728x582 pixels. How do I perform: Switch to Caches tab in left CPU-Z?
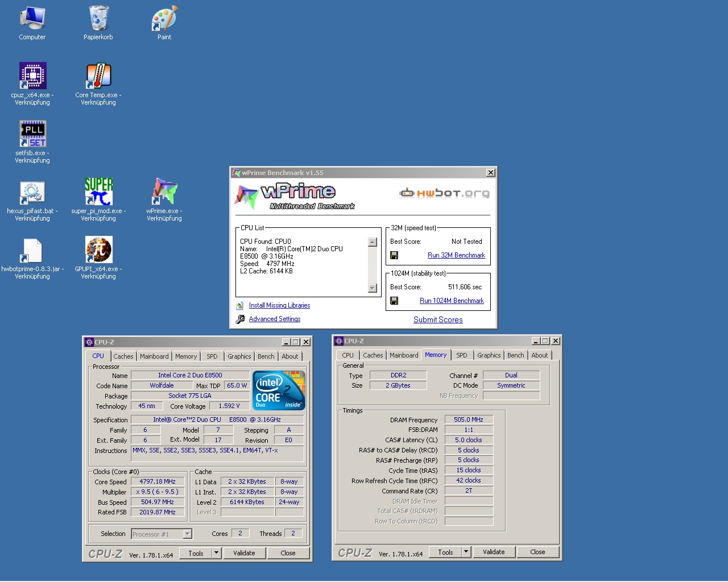click(x=123, y=356)
